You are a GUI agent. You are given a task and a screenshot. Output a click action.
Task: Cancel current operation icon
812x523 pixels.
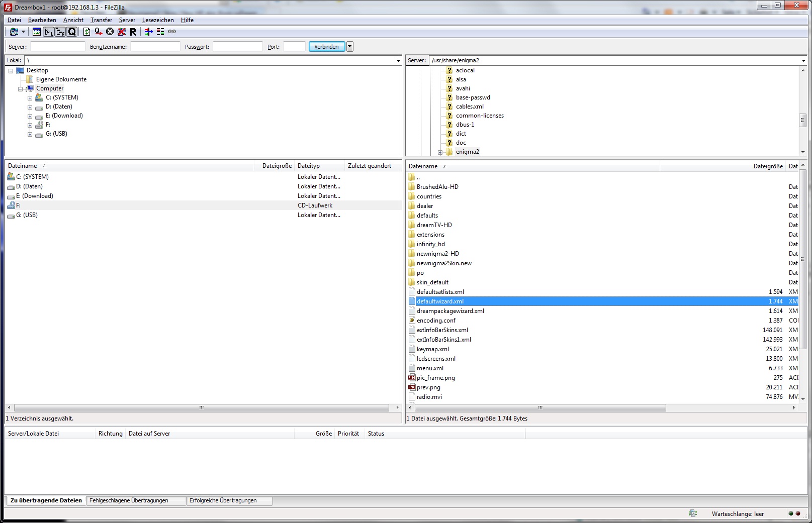(x=110, y=32)
